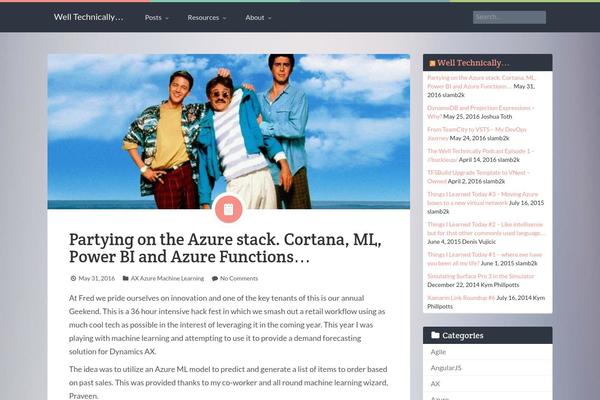This screenshot has height=400, width=600.
Task: Click the pink post-format icon under hero image
Action: pyautogui.click(x=228, y=209)
